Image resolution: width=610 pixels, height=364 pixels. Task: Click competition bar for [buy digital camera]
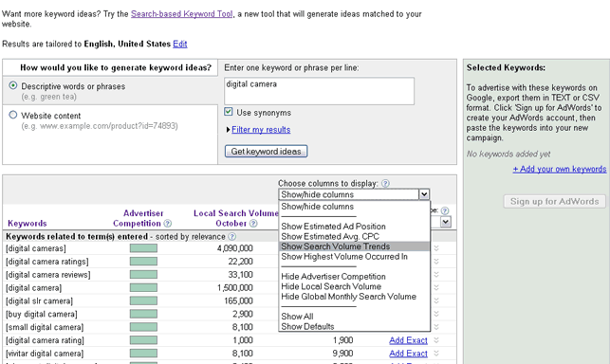(x=143, y=314)
